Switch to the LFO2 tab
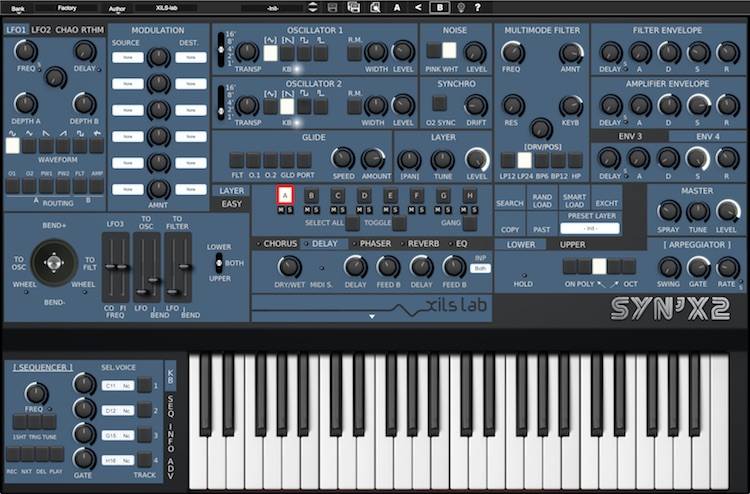The height and width of the screenshot is (494, 750). point(41,30)
